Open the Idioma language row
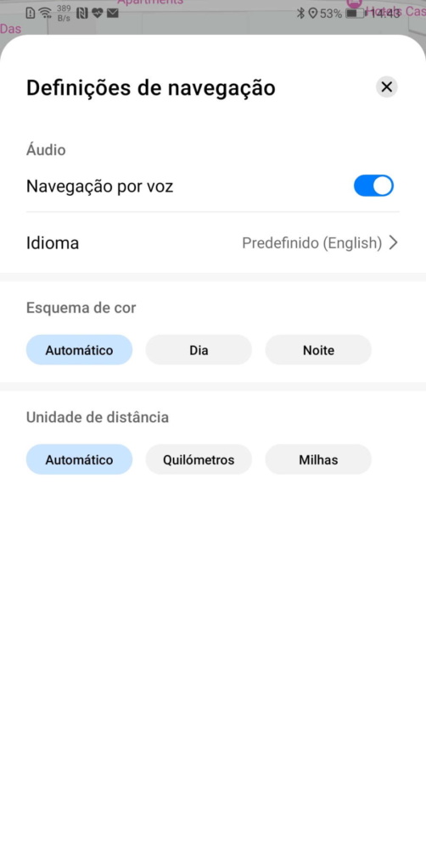 (x=213, y=243)
